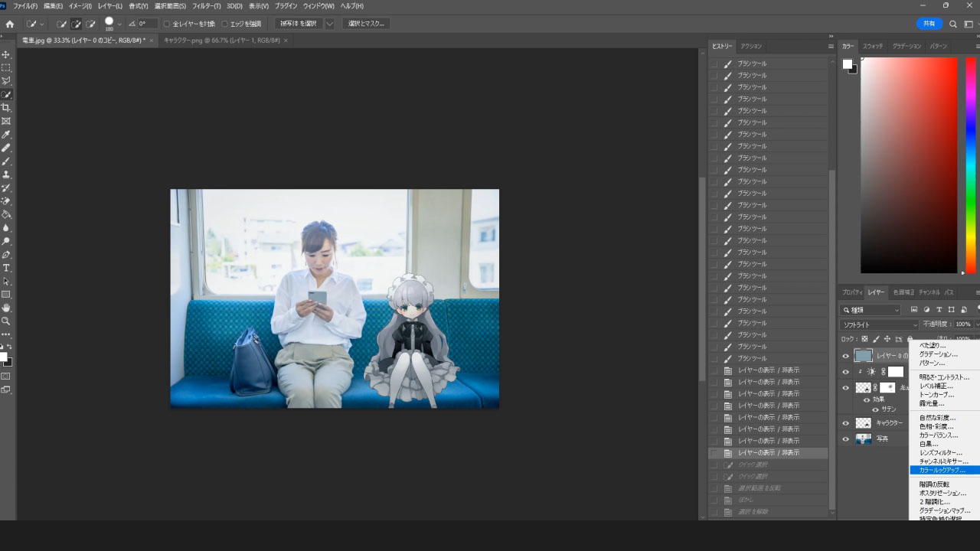Open the layer filter 種類 dropdown
980x551 pixels.
871,310
